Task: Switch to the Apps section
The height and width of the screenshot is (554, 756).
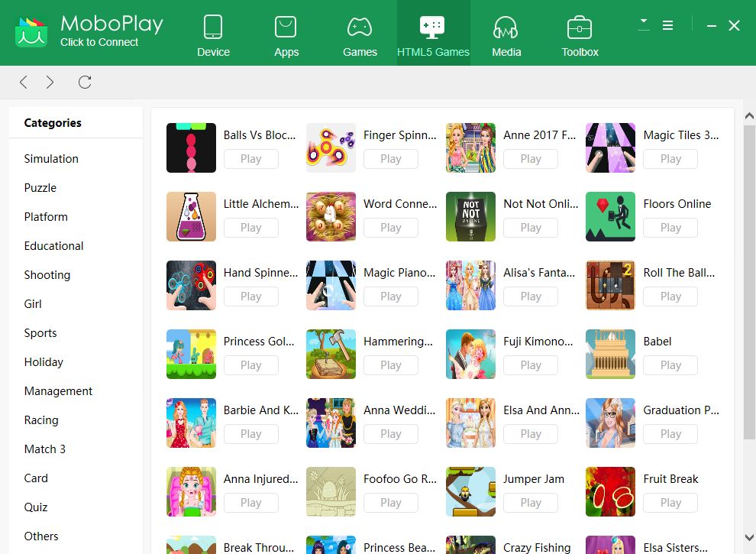Action: [286, 32]
